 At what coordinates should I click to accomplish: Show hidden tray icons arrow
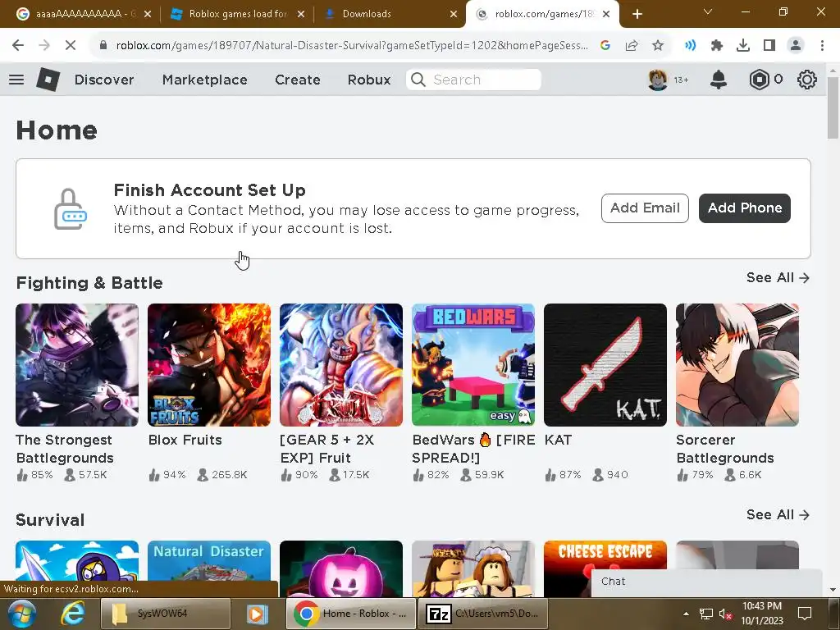coord(686,614)
